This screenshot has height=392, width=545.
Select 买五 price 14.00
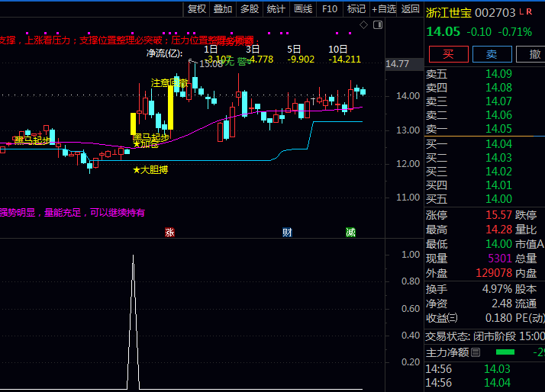[498, 199]
